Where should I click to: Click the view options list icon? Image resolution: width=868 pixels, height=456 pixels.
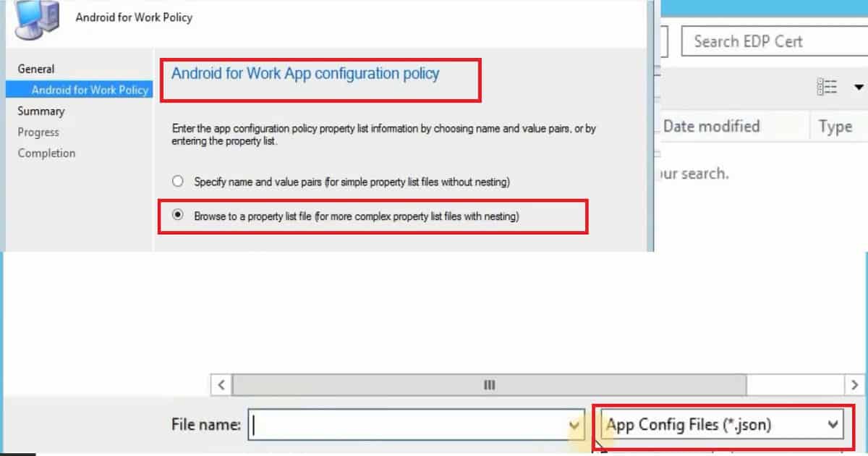(827, 87)
